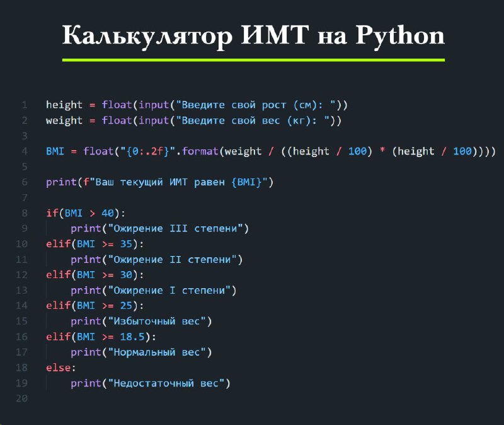Viewport: 504px width, 425px height.
Task: Click the number 18.5 on line 16
Action: 132,337
